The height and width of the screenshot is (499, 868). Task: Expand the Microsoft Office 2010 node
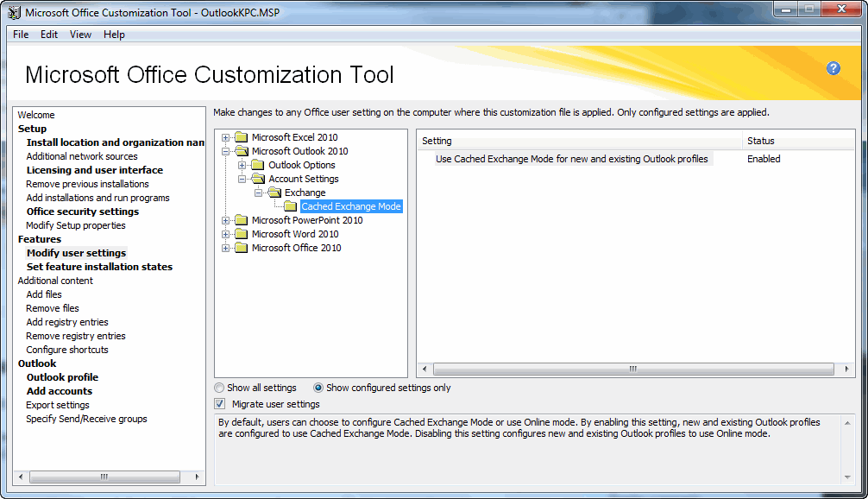pos(225,248)
